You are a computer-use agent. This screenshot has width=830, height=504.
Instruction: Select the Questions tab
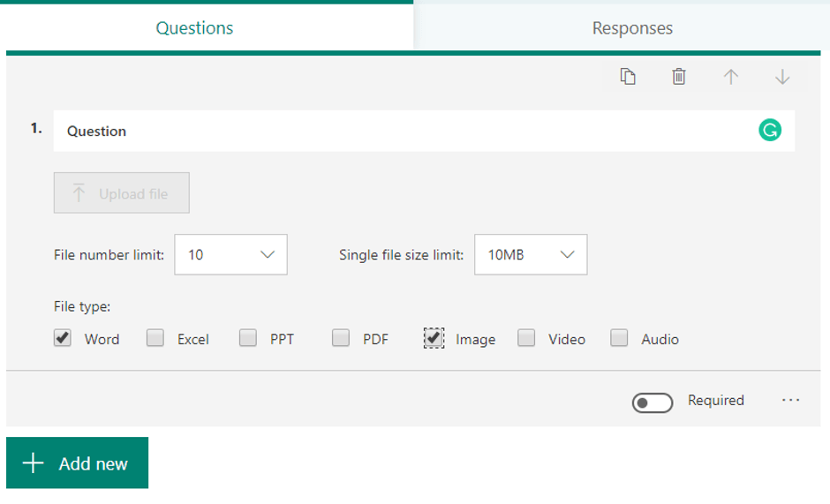pyautogui.click(x=194, y=28)
